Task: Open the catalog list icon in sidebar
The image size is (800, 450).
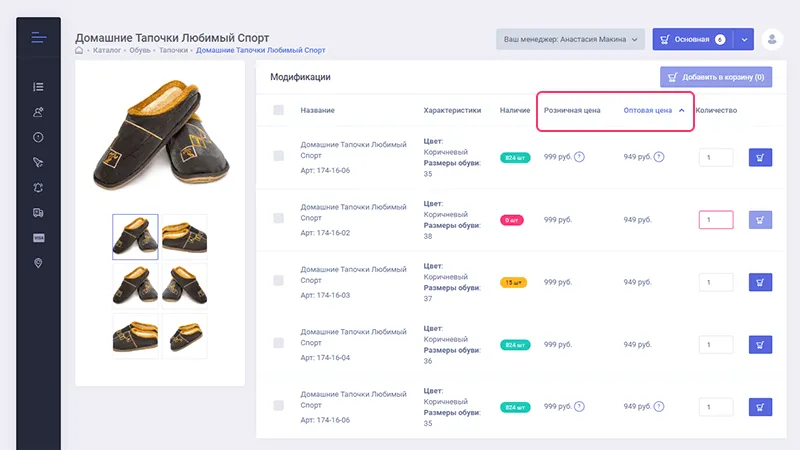Action: point(38,87)
